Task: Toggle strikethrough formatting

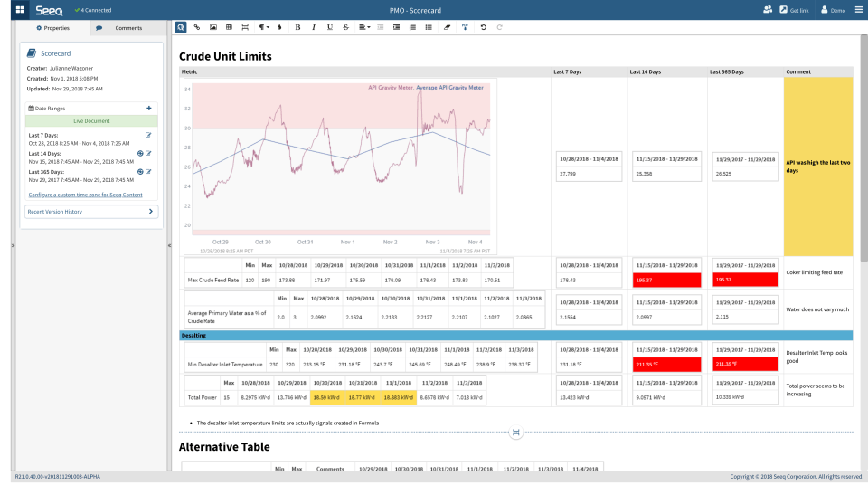Action: [346, 27]
